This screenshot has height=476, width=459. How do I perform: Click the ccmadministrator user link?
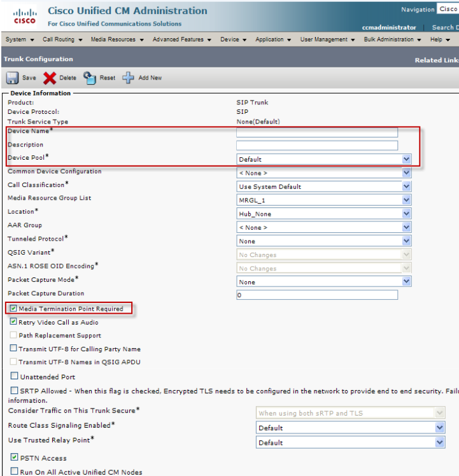pos(389,27)
